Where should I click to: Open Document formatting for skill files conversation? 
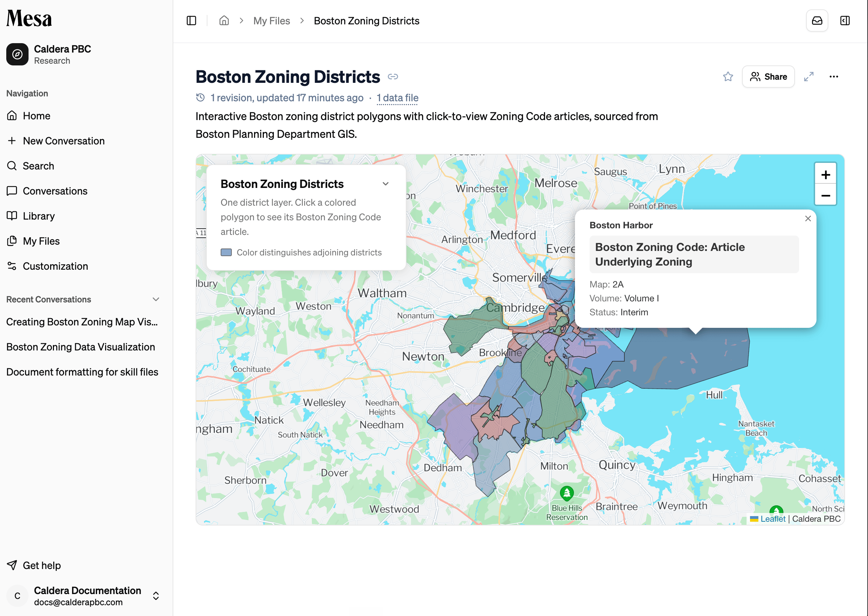point(82,372)
